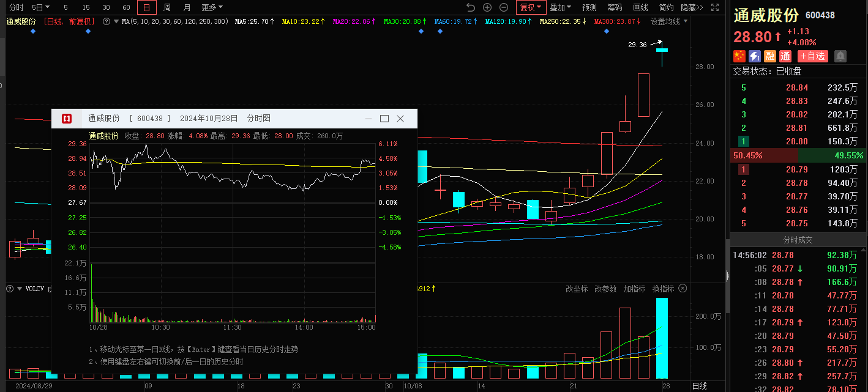Switch to 周 weekly K-line period
This screenshot has width=868, height=392.
pyautogui.click(x=166, y=7)
